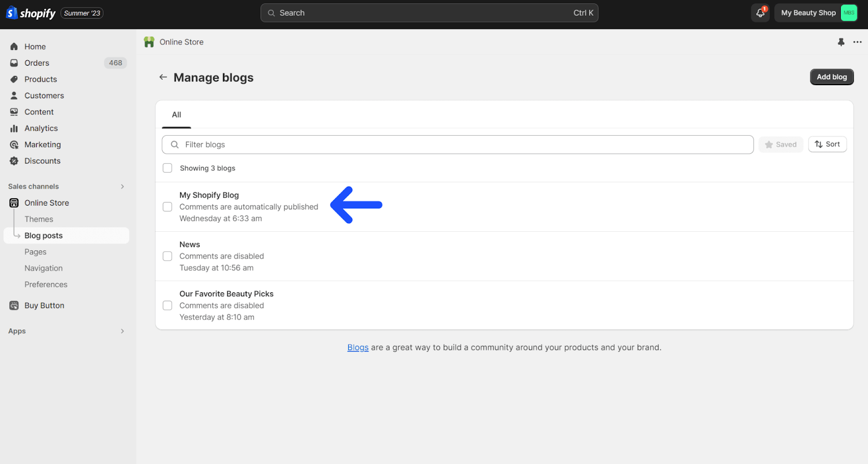The height and width of the screenshot is (464, 868).
Task: Click the Online Store sidebar icon
Action: click(14, 203)
